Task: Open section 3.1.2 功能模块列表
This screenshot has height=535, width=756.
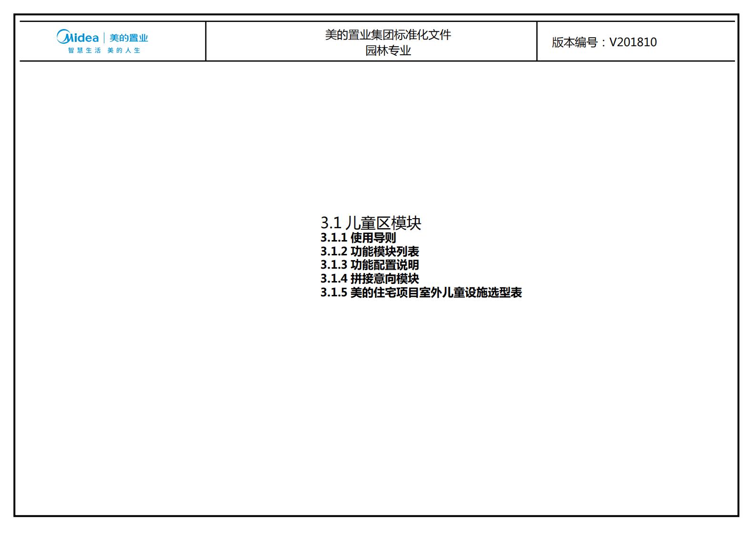Action: pyautogui.click(x=369, y=252)
